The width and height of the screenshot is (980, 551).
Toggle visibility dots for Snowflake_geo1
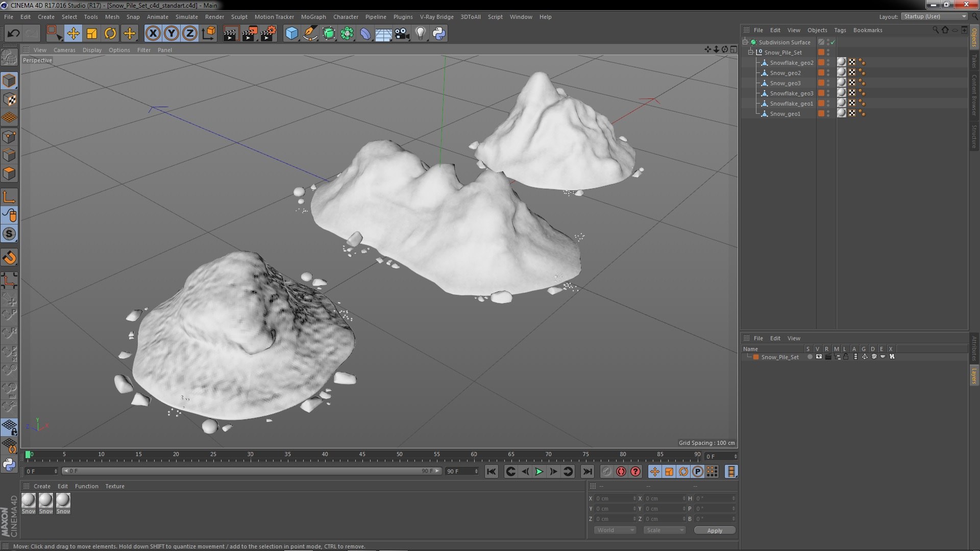pos(828,104)
